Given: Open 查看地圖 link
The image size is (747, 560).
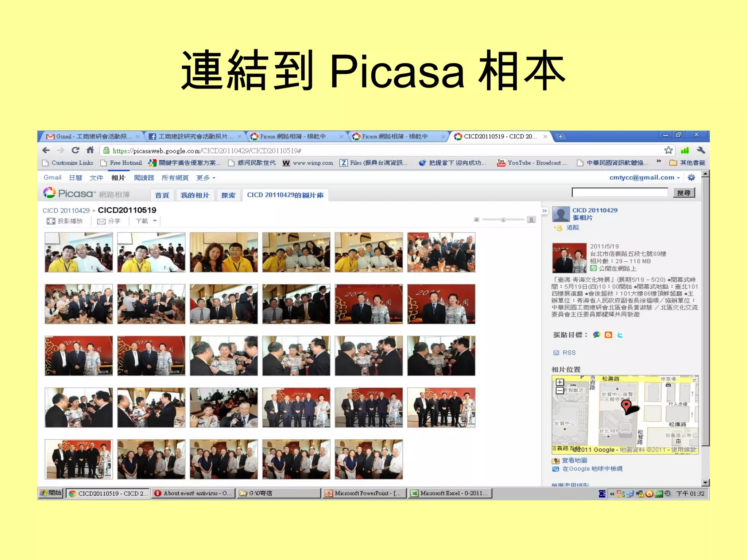Looking at the screenshot, I should pos(574,460).
